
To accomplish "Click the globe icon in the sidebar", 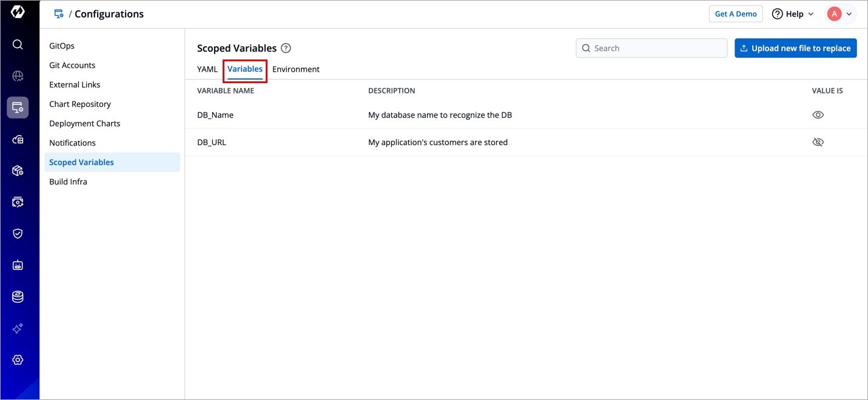I will [18, 76].
